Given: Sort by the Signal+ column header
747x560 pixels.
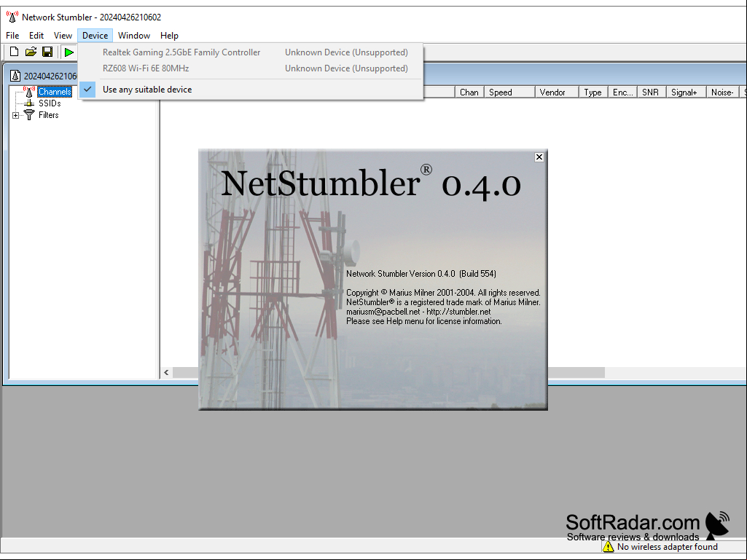Looking at the screenshot, I should (687, 92).
